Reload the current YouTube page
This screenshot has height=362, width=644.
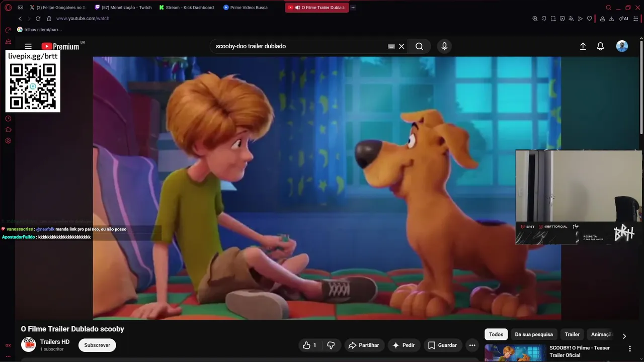point(38,19)
